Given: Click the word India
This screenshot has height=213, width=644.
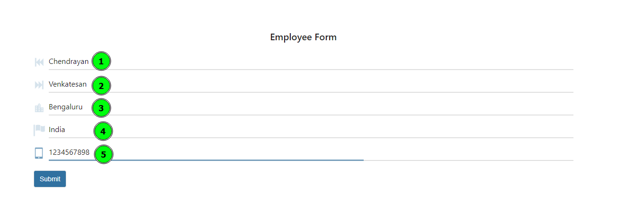Looking at the screenshot, I should 57,130.
